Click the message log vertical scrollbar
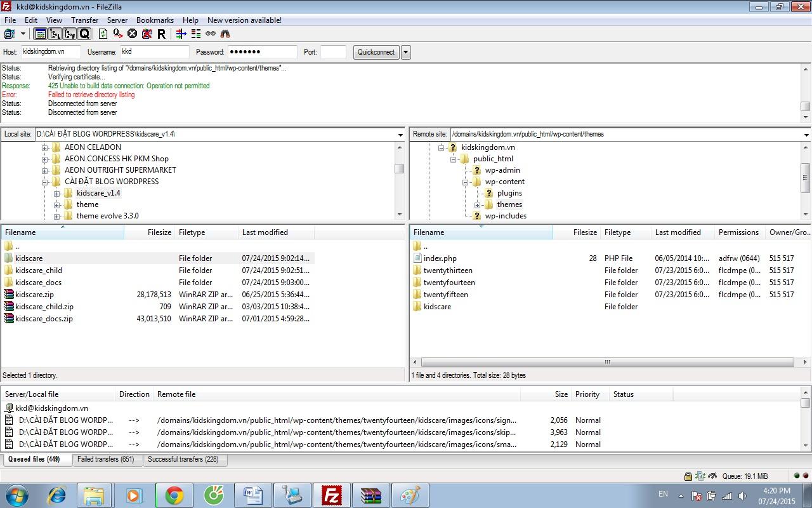The height and width of the screenshot is (508, 812). tap(806, 93)
